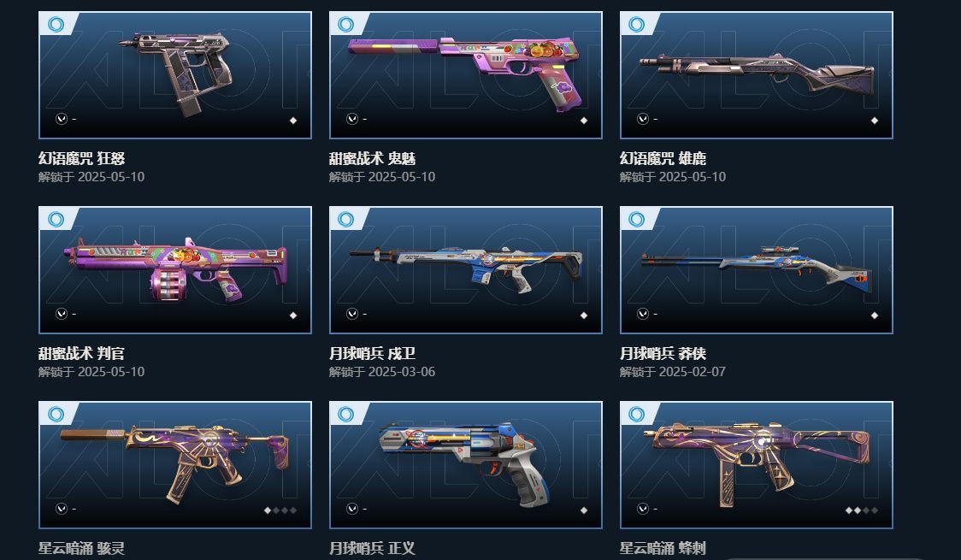Click the blue ring badge on 月球哨兵 正义 card
961x560 pixels.
[x=346, y=414]
